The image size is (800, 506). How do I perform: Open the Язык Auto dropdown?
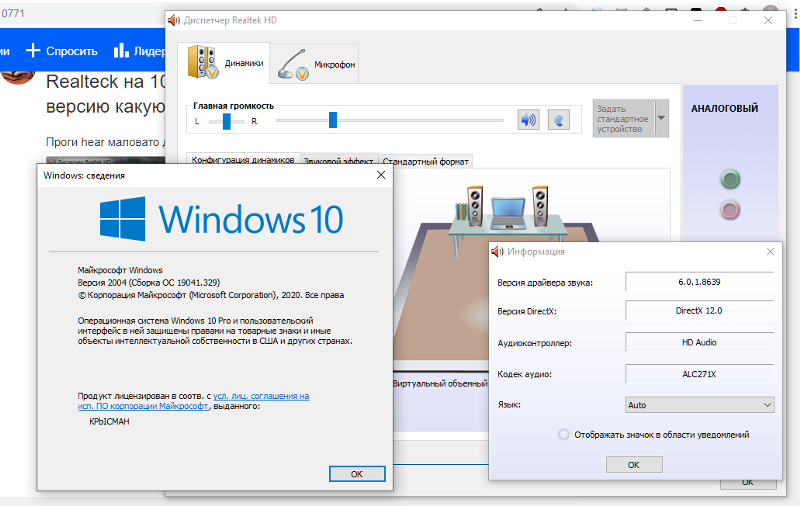[x=699, y=405]
